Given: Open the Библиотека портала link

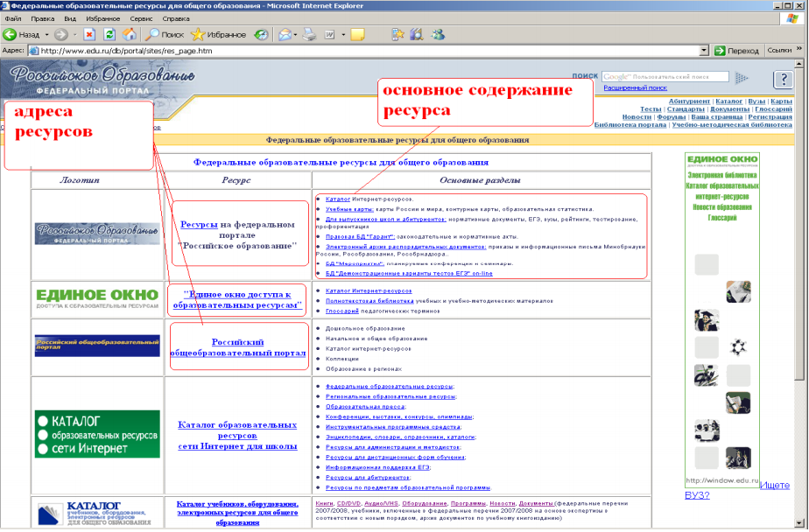Looking at the screenshot, I should 630,124.
